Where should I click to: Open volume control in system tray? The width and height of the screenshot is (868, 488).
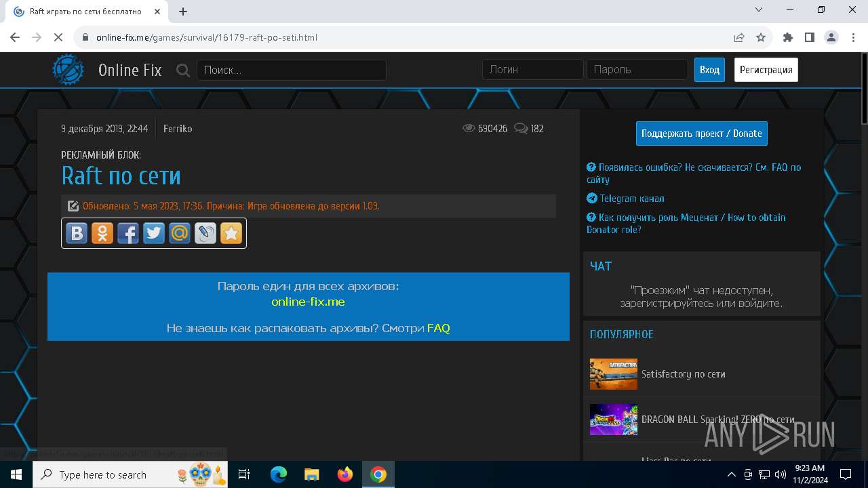(780, 474)
